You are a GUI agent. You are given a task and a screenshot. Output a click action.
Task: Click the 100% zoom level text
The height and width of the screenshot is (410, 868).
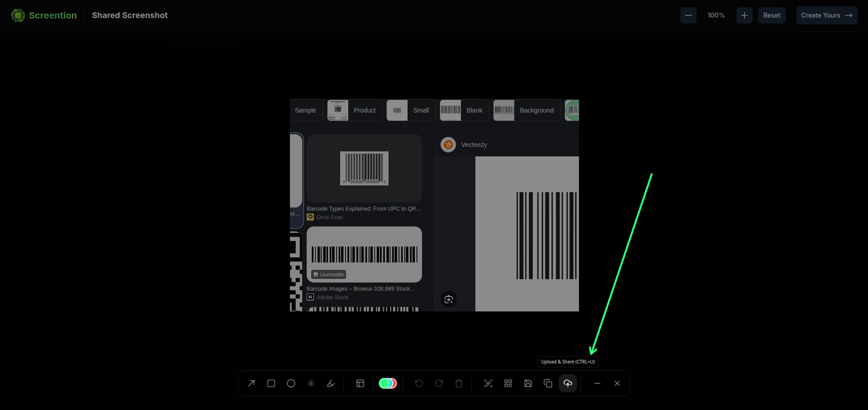click(x=716, y=15)
